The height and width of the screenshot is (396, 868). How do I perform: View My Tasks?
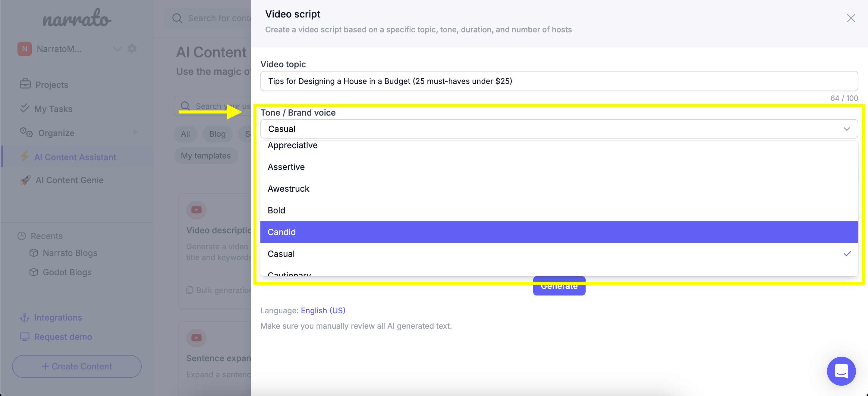(x=53, y=109)
